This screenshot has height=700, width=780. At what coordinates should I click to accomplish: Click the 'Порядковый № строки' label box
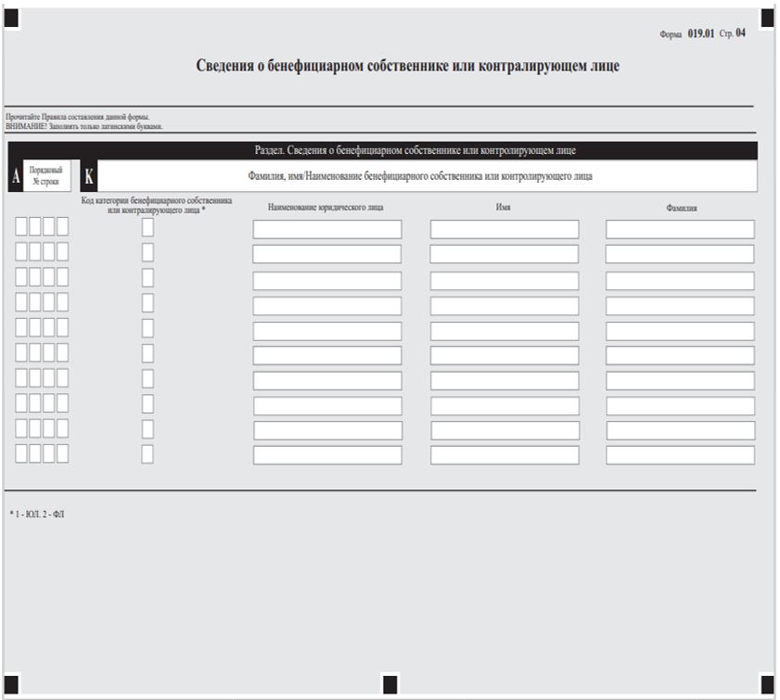point(46,176)
